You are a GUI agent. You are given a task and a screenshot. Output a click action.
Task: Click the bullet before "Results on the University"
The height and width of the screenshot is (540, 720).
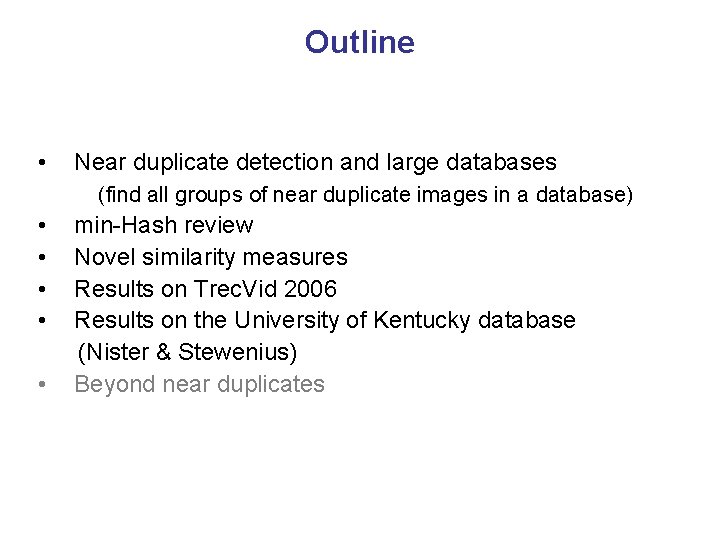[x=38, y=322]
